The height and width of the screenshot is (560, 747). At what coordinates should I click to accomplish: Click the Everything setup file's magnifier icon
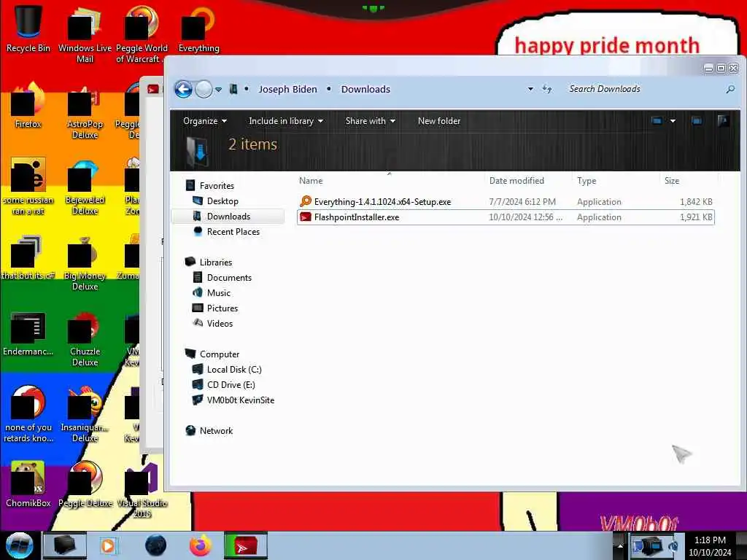(306, 201)
